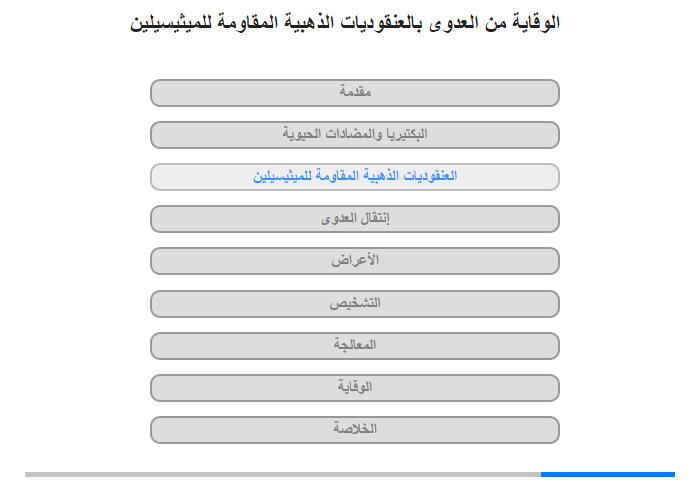Jump to الخلاصة (Summary) section
Image resolution: width=700 pixels, height=480 pixels.
click(x=354, y=430)
